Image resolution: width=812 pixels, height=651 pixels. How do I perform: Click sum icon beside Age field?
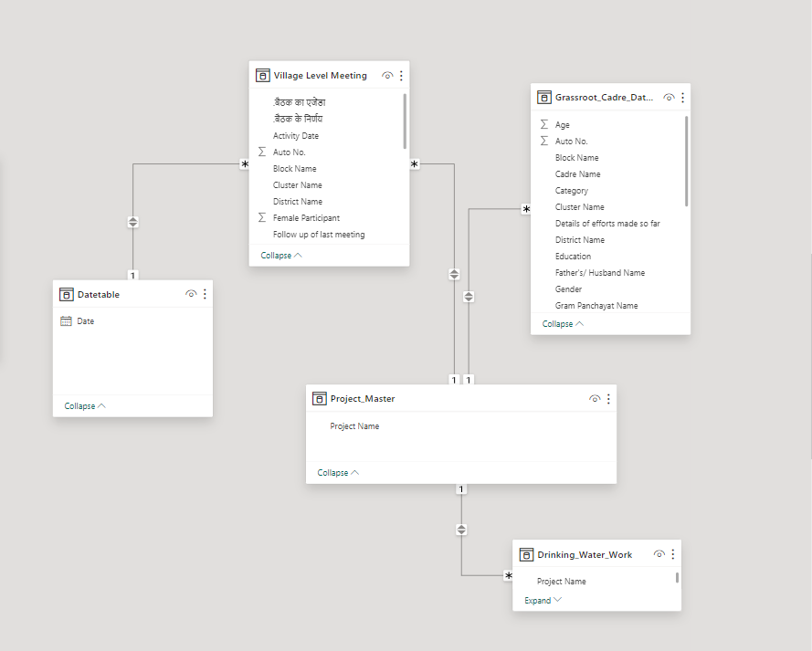tap(544, 124)
